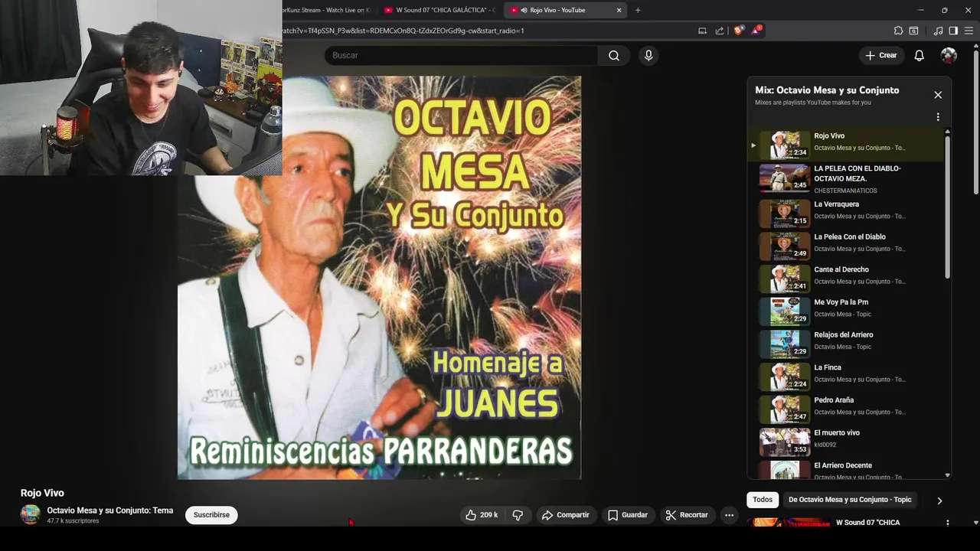Select 'De Octavio Mesa y su Conjunto - Topic' chip
This screenshot has width=980, height=551.
click(x=850, y=500)
